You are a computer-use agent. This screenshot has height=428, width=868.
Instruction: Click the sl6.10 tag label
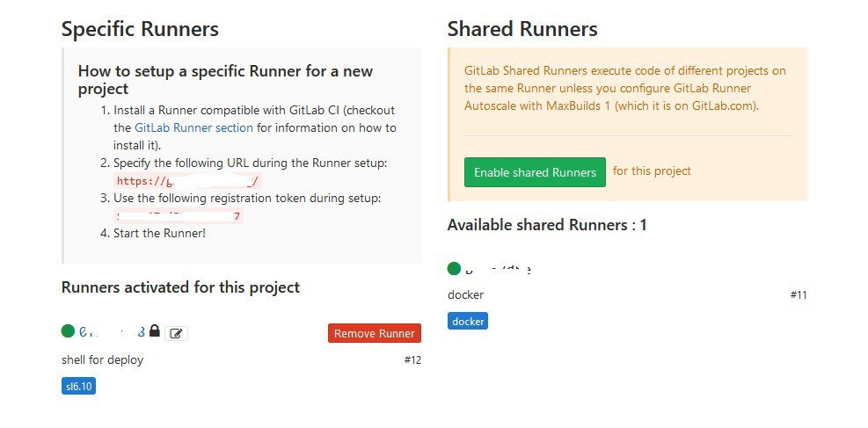pyautogui.click(x=78, y=386)
